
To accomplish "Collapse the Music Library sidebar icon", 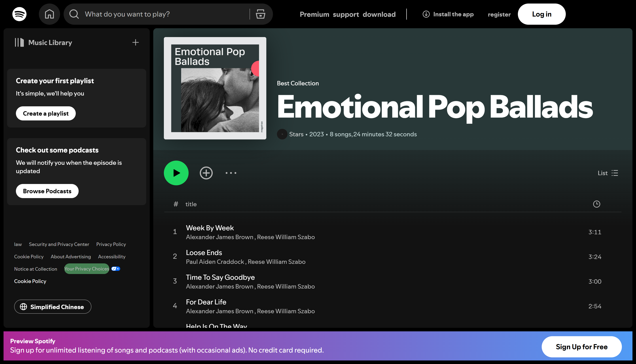I will click(x=19, y=43).
